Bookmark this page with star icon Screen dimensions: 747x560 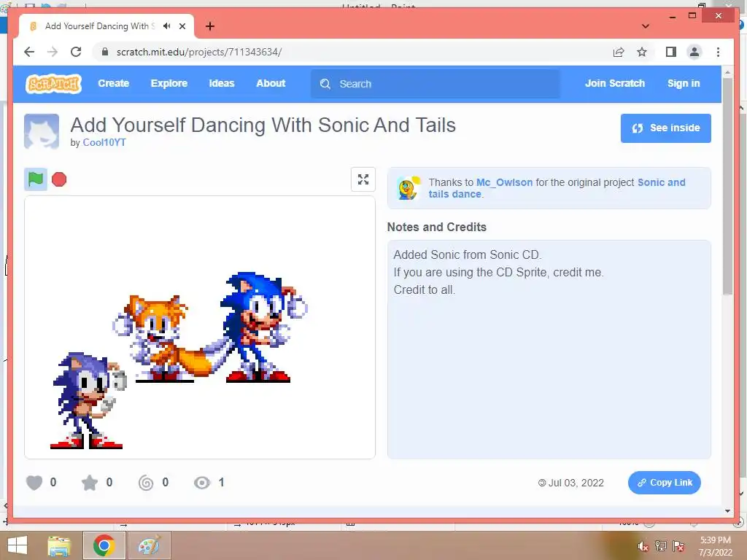[x=642, y=52]
